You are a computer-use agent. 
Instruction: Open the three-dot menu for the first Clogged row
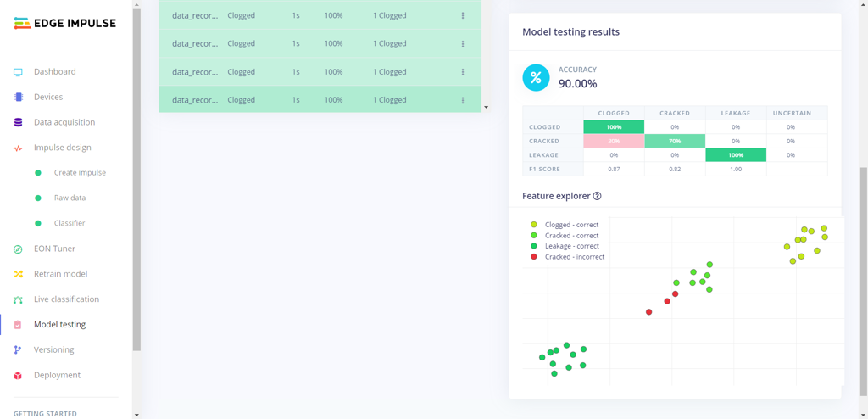click(463, 15)
